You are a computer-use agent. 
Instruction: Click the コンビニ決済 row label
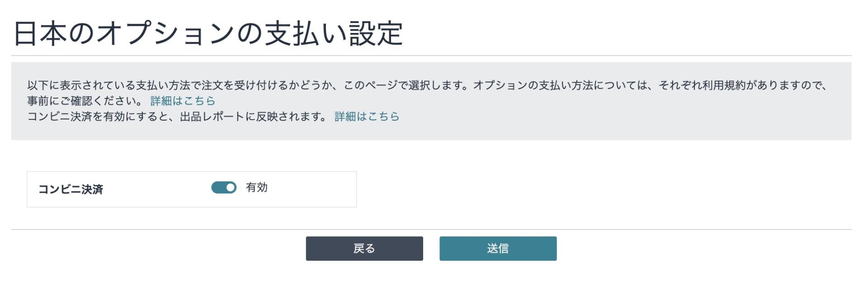pos(71,189)
